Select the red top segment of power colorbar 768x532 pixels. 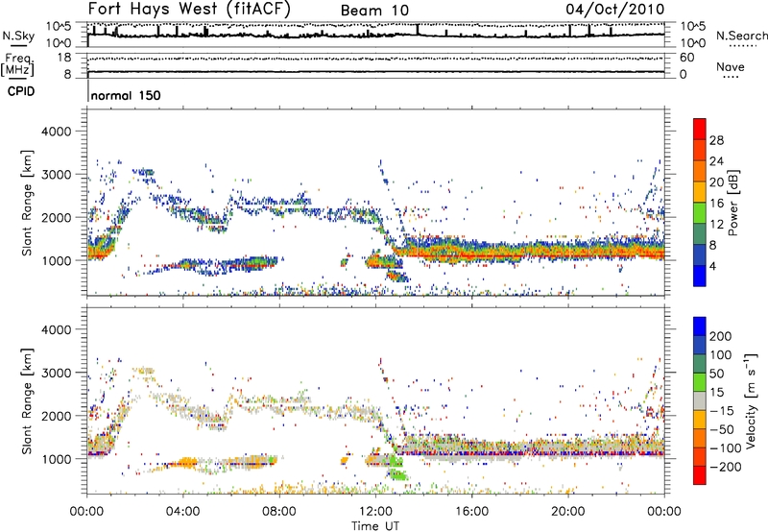click(x=700, y=129)
